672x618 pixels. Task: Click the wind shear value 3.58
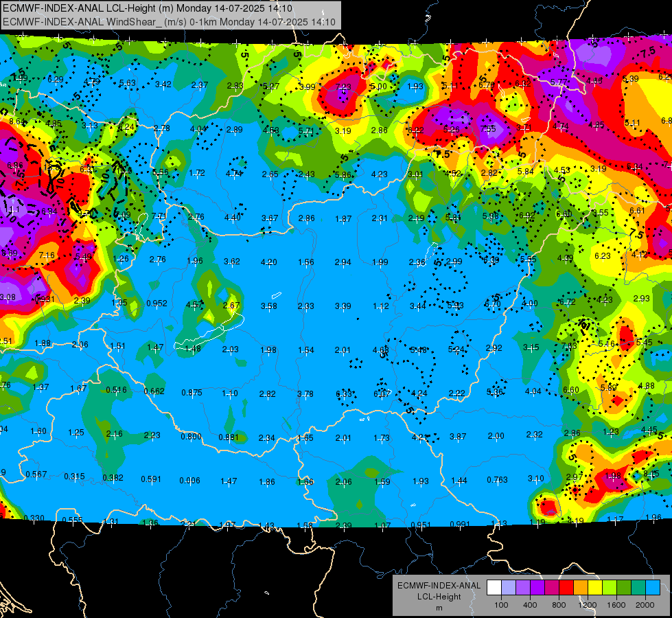pyautogui.click(x=268, y=306)
